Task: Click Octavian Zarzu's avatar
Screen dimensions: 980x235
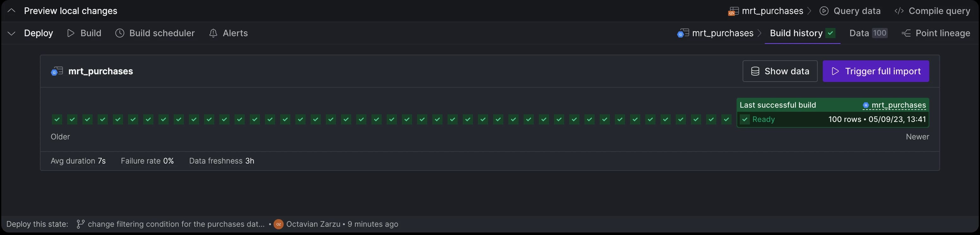Action: click(x=279, y=224)
